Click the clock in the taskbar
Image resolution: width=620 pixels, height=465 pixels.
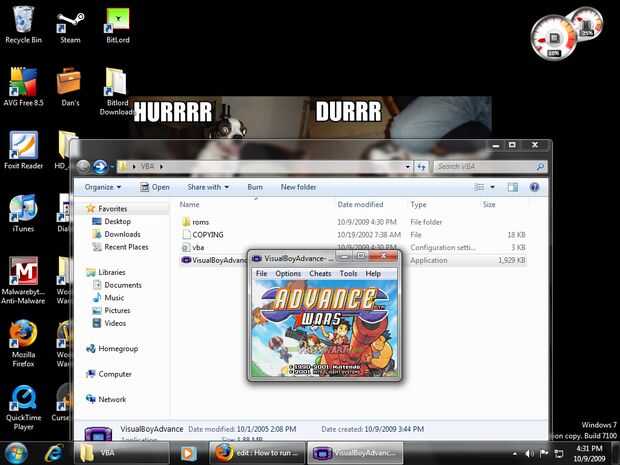(589, 454)
